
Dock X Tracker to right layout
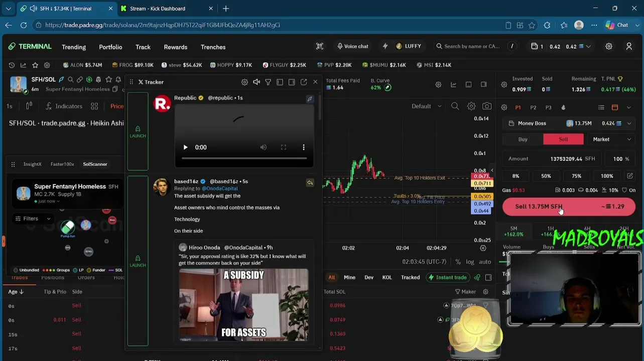click(292, 82)
